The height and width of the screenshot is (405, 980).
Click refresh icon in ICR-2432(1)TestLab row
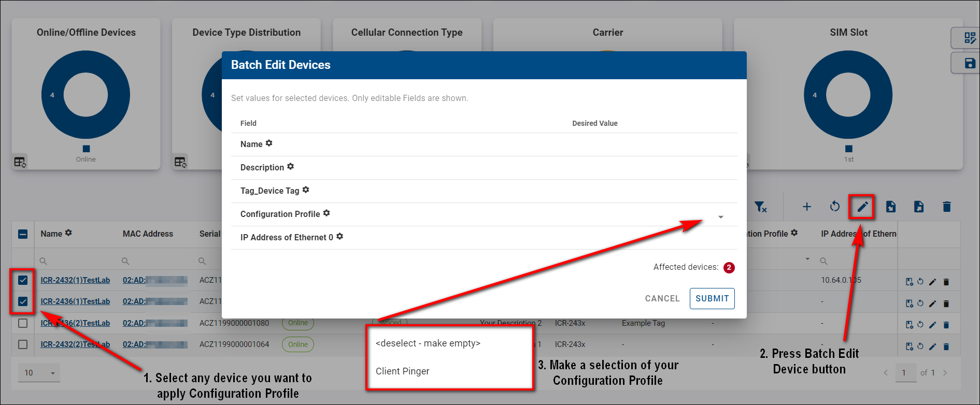coord(920,282)
